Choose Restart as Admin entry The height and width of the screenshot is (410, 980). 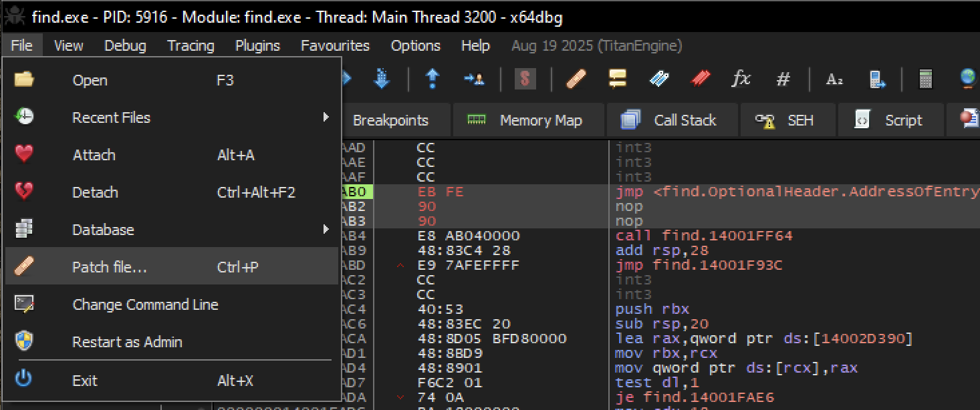point(171,342)
